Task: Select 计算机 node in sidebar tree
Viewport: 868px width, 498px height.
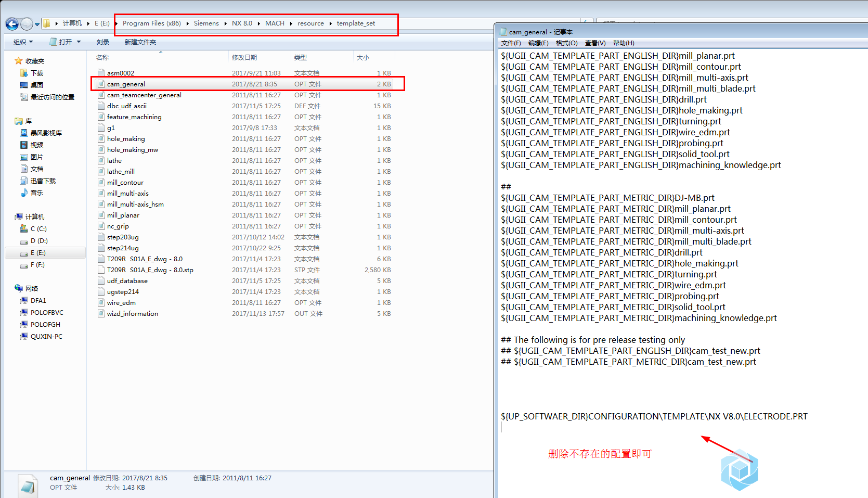Action: tap(34, 216)
